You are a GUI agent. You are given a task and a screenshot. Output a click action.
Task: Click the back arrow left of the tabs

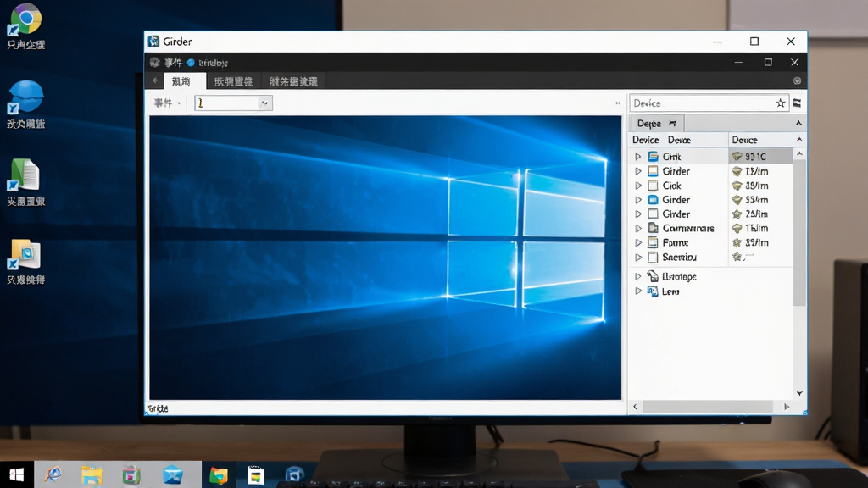(155, 80)
